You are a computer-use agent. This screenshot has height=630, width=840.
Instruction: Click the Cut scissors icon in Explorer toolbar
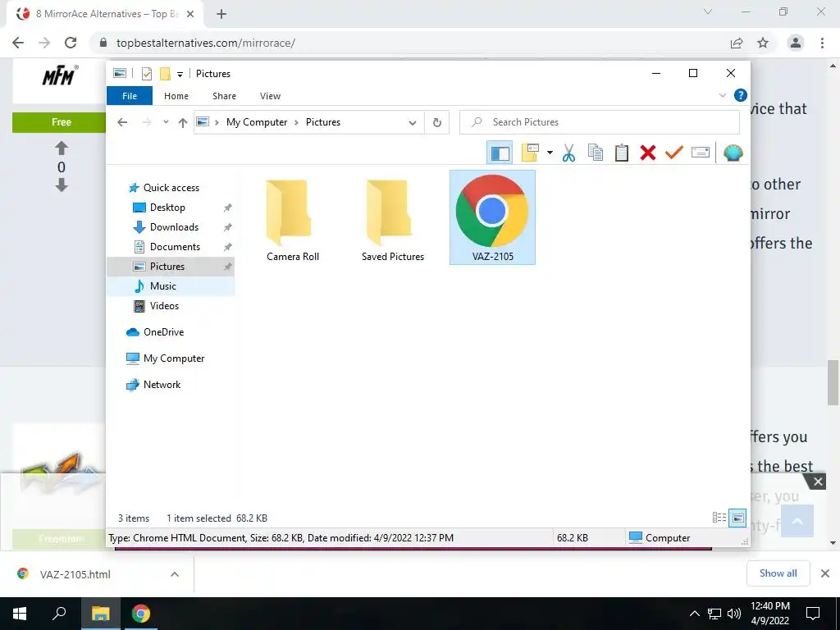568,153
